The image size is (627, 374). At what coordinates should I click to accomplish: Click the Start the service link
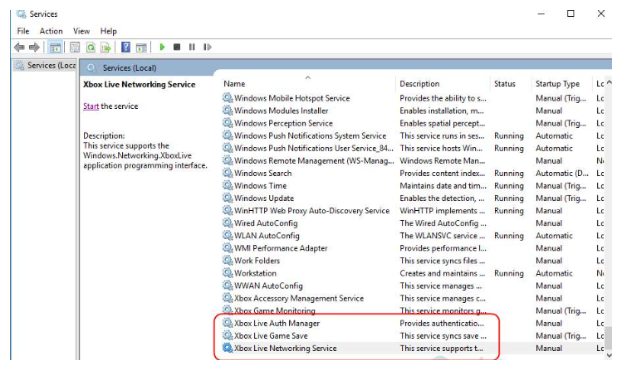[91, 106]
